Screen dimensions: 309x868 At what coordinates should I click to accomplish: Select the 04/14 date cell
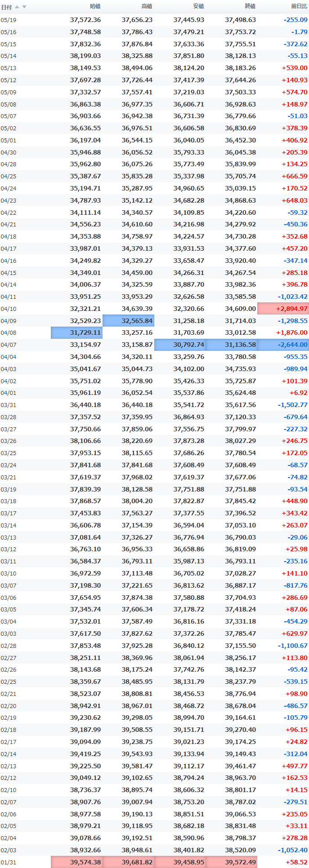9,285
